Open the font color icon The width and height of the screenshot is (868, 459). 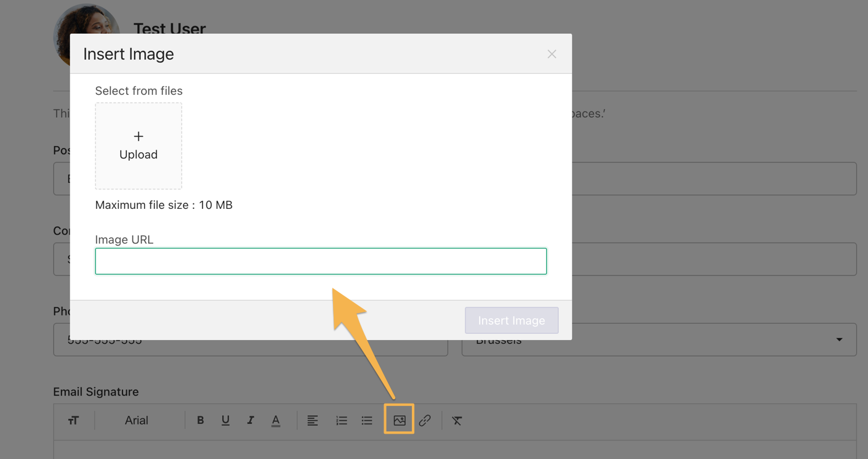(x=275, y=420)
